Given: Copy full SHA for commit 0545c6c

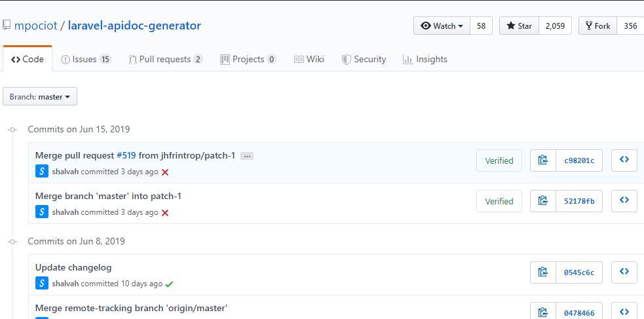Looking at the screenshot, I should point(542,272).
